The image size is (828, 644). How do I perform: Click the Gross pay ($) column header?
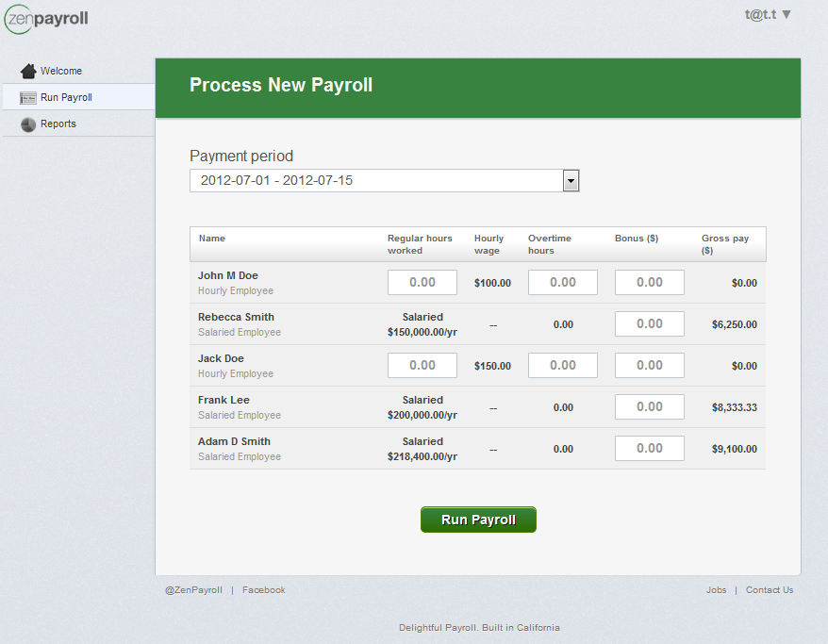click(x=724, y=244)
